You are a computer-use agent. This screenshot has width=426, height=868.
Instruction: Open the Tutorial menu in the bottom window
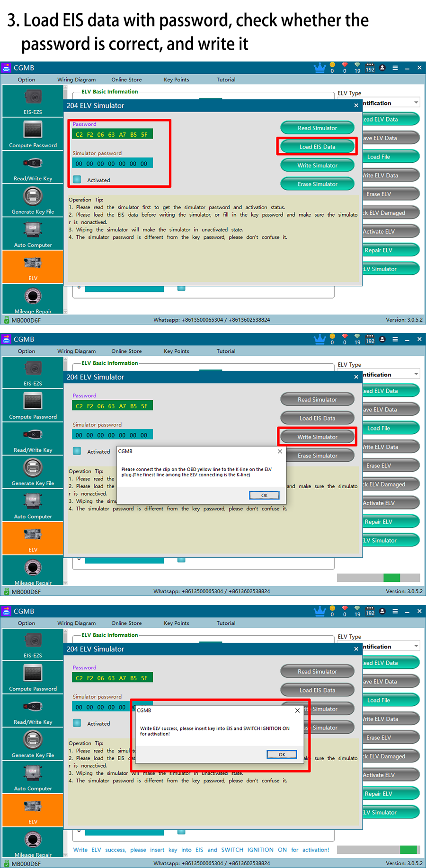[226, 623]
